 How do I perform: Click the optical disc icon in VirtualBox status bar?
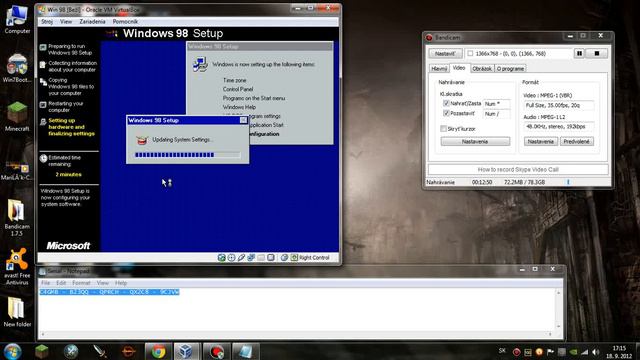click(231, 258)
